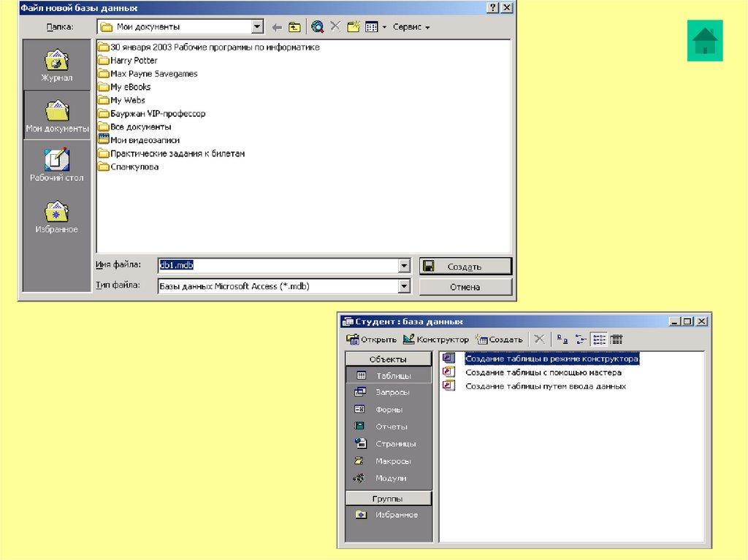Expand the Папка folder dropdown
This screenshot has width=748, height=560.
[x=257, y=27]
